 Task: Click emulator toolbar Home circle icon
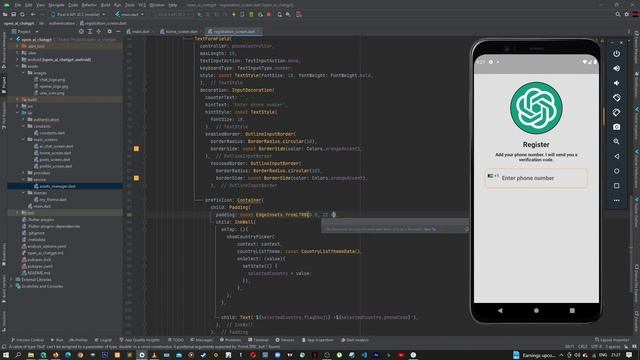tap(616, 171)
